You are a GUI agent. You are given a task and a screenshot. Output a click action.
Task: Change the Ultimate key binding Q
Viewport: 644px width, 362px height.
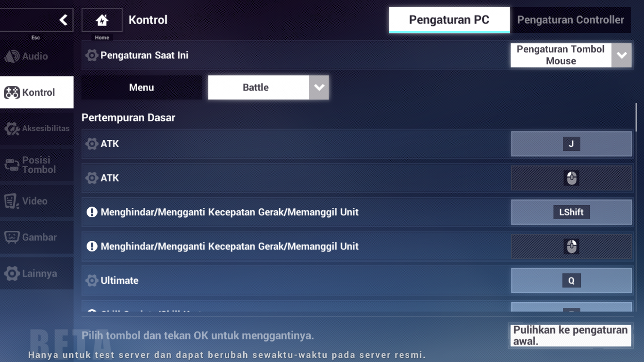point(571,280)
